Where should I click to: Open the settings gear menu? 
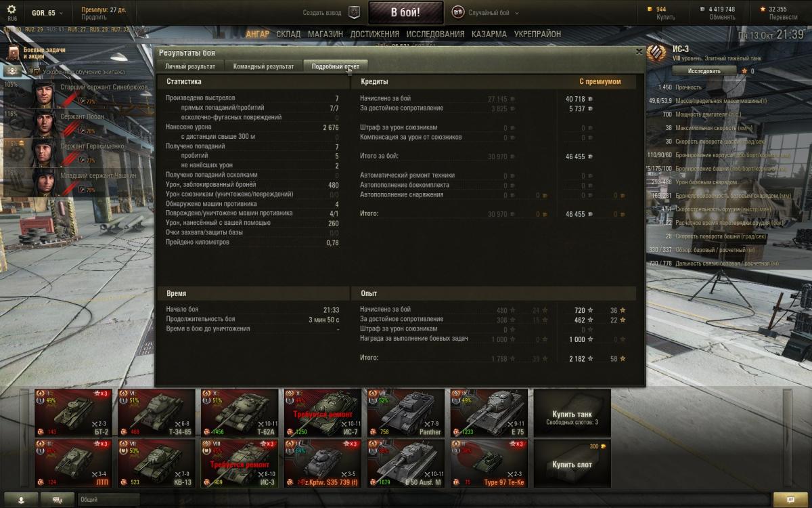(12, 9)
